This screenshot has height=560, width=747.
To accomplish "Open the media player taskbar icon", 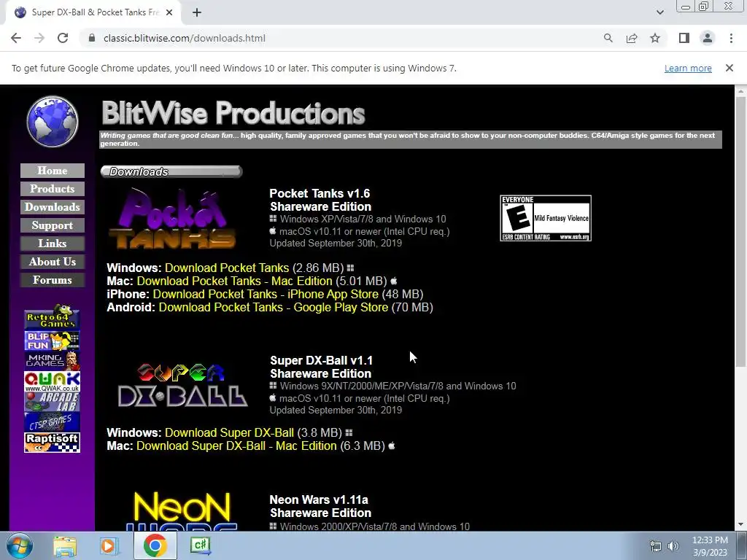I will pos(109,545).
